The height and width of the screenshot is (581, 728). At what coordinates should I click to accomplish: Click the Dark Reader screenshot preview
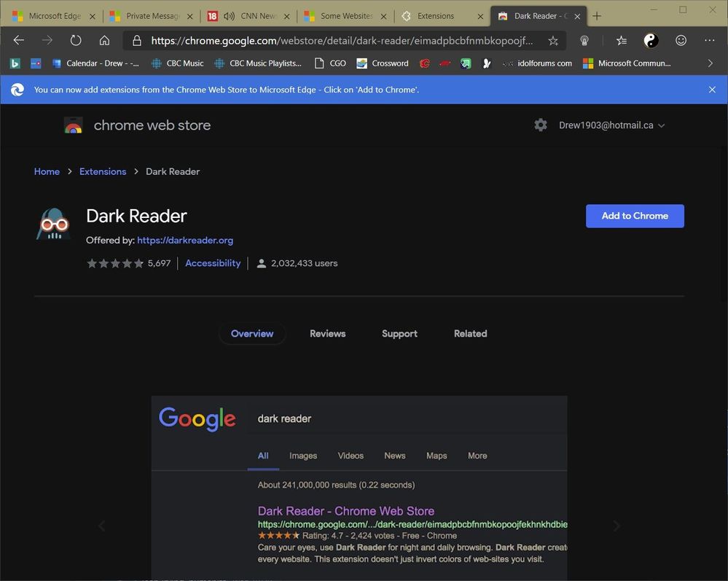pyautogui.click(x=359, y=488)
